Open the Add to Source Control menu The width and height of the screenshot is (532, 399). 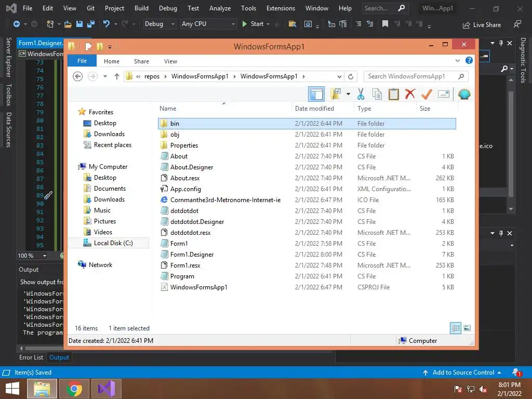462,373
